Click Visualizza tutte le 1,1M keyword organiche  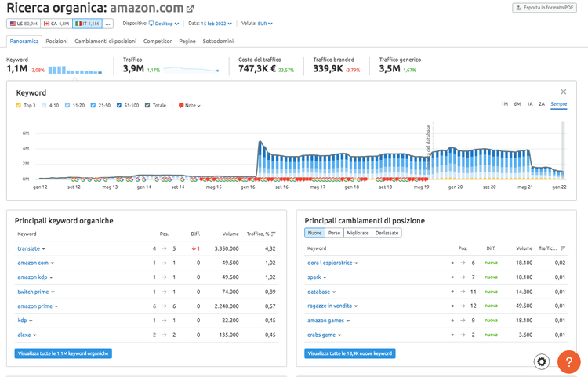63,353
